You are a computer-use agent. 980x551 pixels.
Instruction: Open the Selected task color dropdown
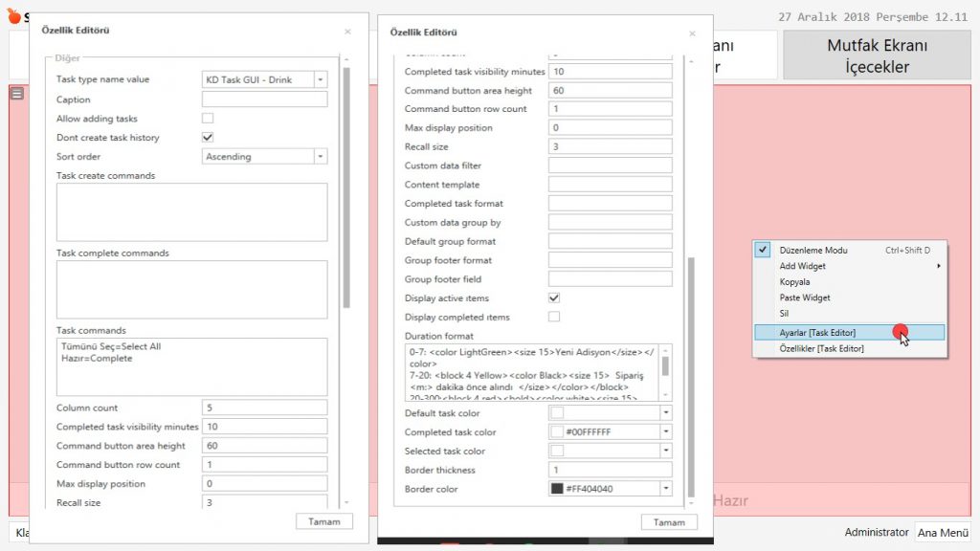pos(665,452)
